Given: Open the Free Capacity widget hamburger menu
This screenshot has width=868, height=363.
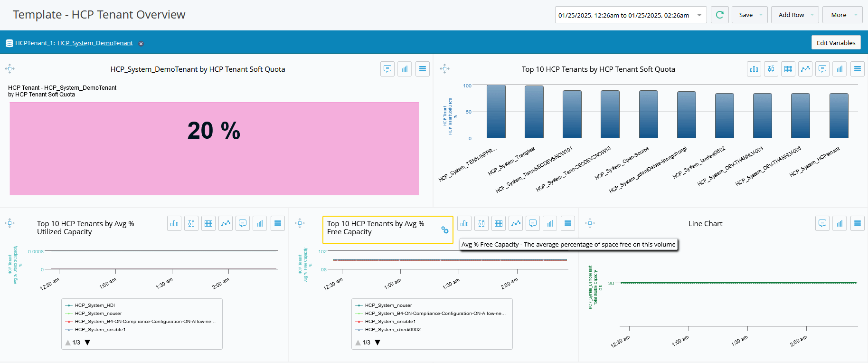Looking at the screenshot, I should (x=568, y=223).
